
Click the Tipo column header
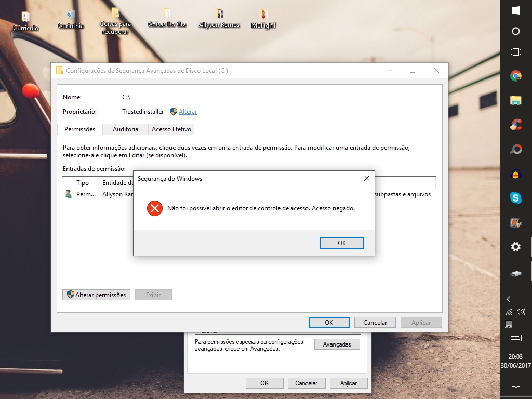coord(83,183)
